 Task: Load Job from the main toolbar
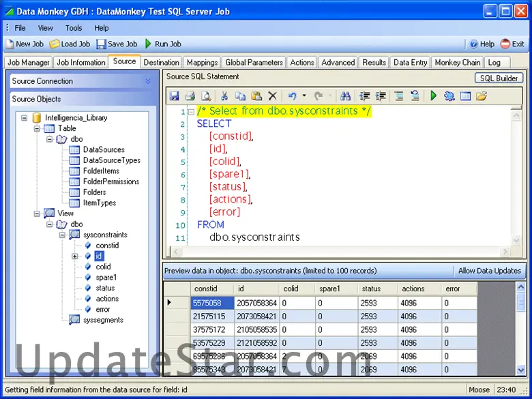70,44
